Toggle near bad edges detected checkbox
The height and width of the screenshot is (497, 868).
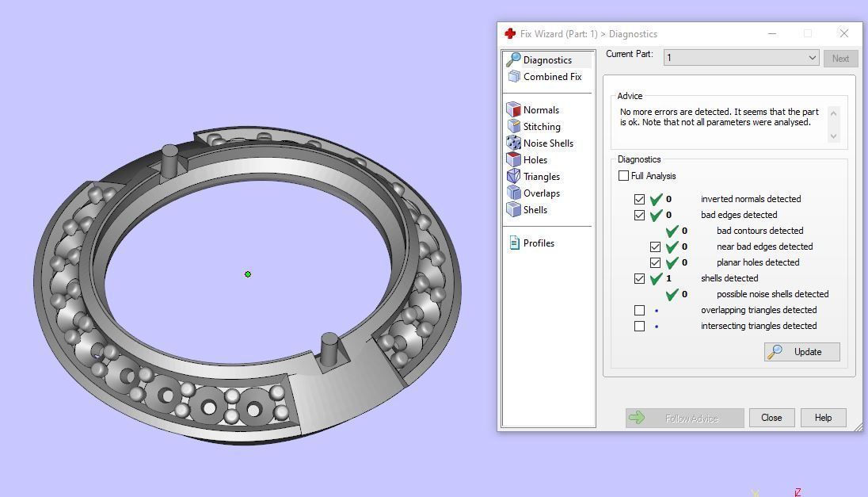pos(656,247)
